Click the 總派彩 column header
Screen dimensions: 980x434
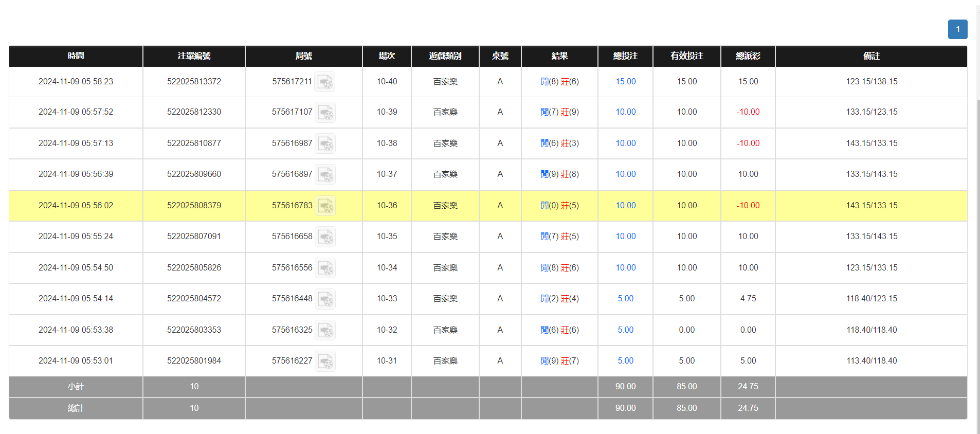[748, 56]
